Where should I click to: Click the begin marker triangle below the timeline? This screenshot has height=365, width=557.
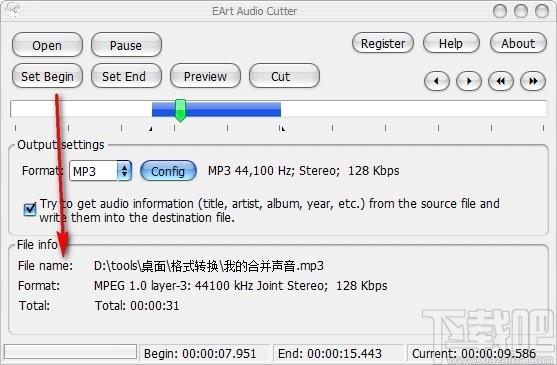151,129
